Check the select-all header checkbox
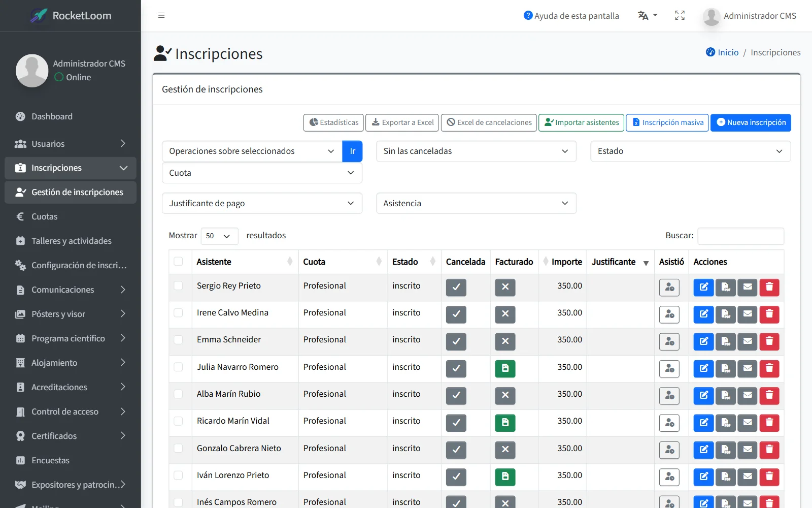The height and width of the screenshot is (508, 812). tap(178, 261)
